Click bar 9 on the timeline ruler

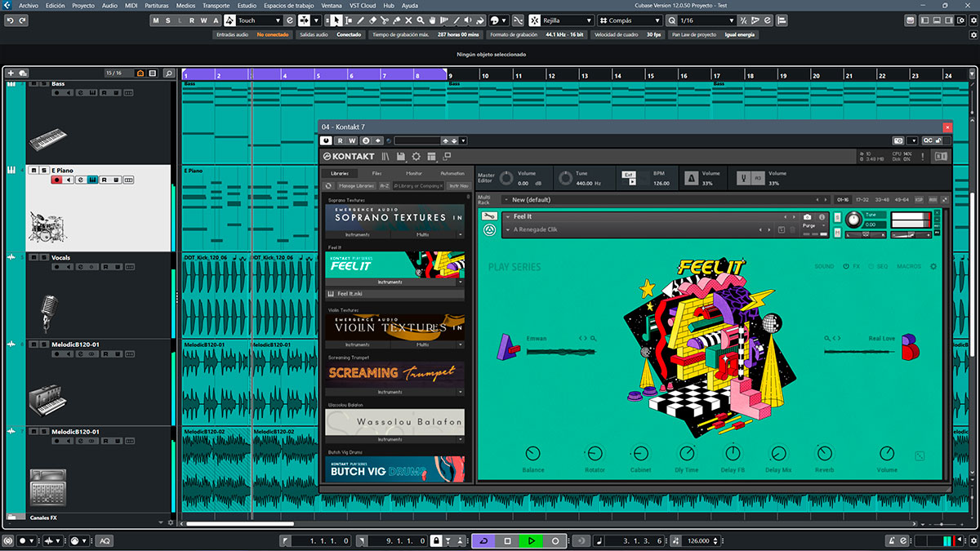click(452, 75)
